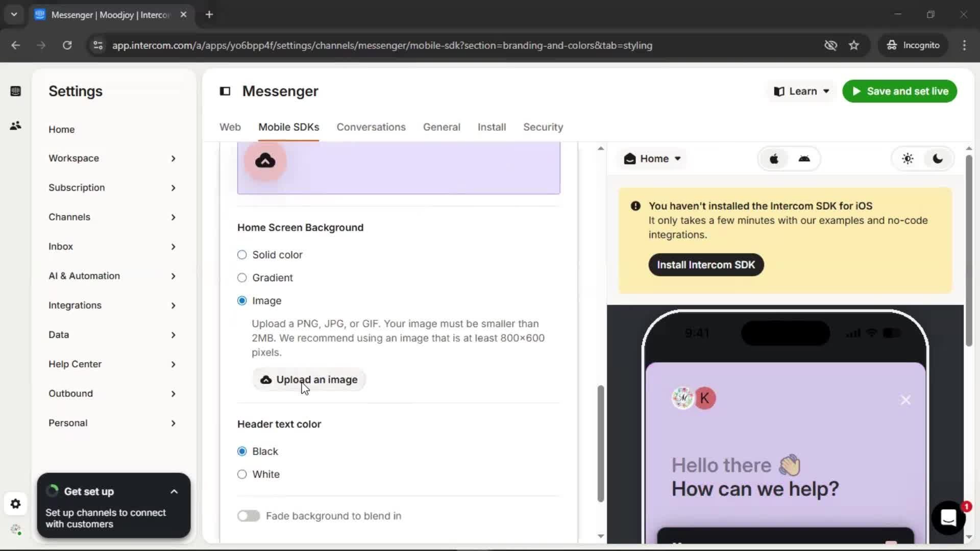Click scroll-down arrow of settings panel

(x=601, y=536)
